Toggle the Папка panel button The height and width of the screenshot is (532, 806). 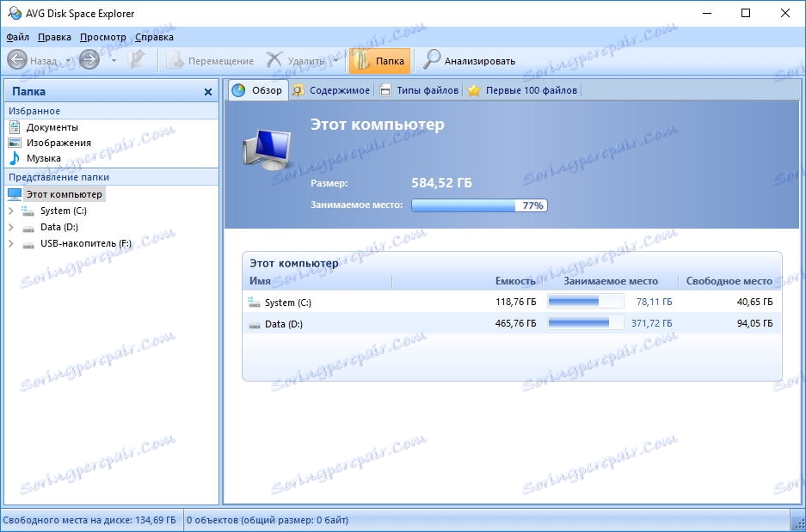click(379, 61)
